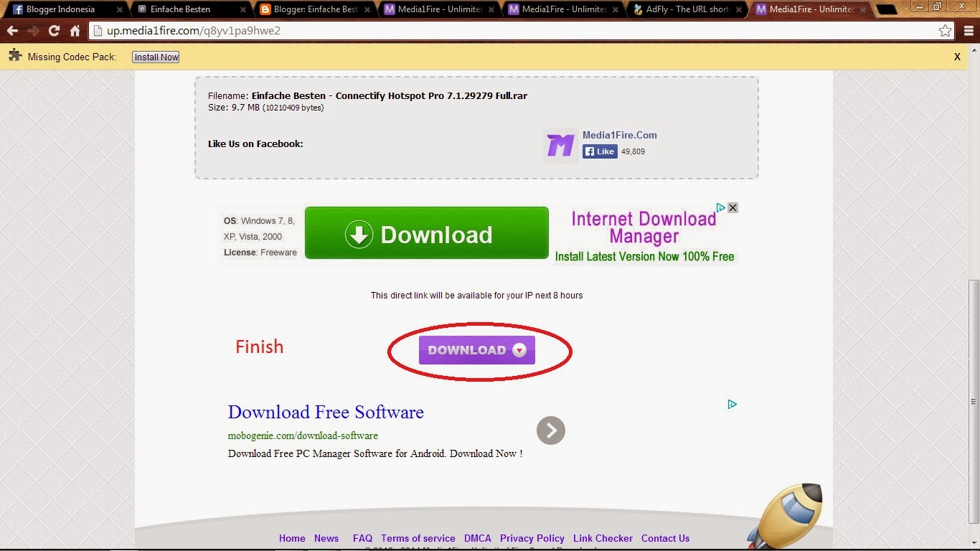Image resolution: width=980 pixels, height=551 pixels.
Task: Click the vertical scrollbar thumb
Action: point(974,402)
